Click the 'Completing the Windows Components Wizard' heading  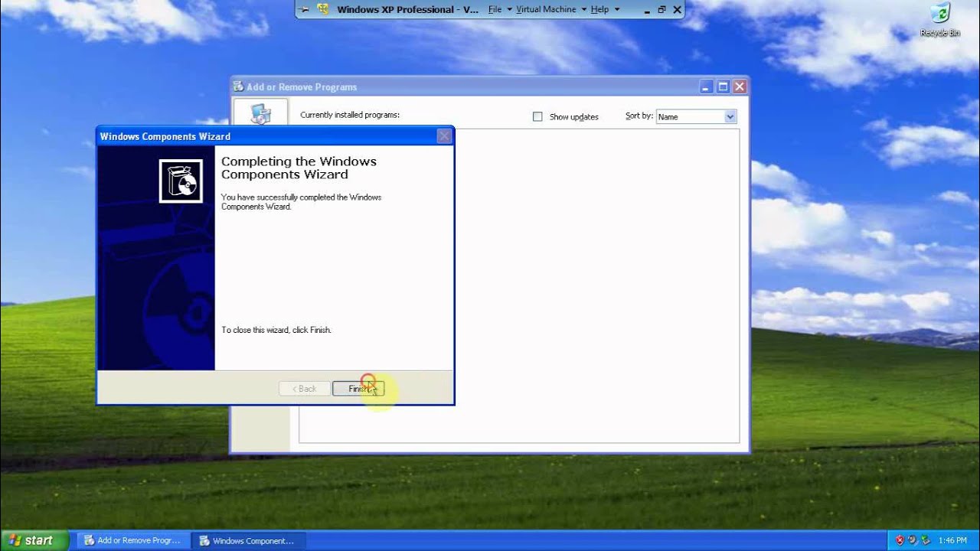299,168
